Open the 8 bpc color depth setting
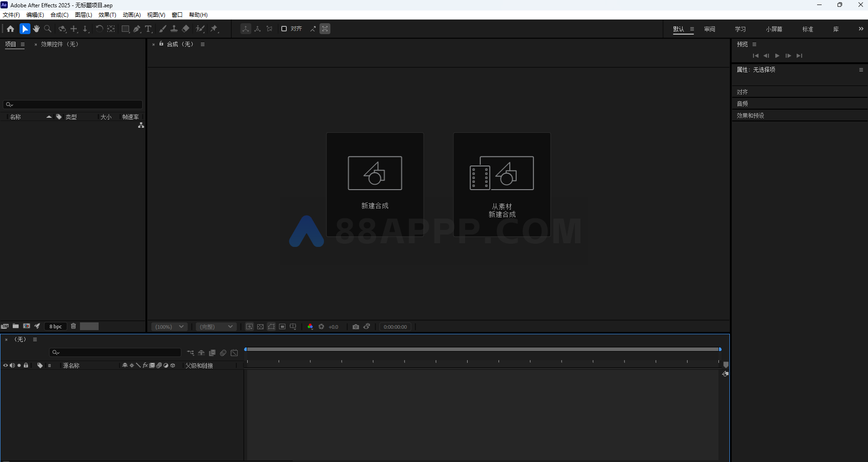The width and height of the screenshot is (868, 462). click(55, 326)
